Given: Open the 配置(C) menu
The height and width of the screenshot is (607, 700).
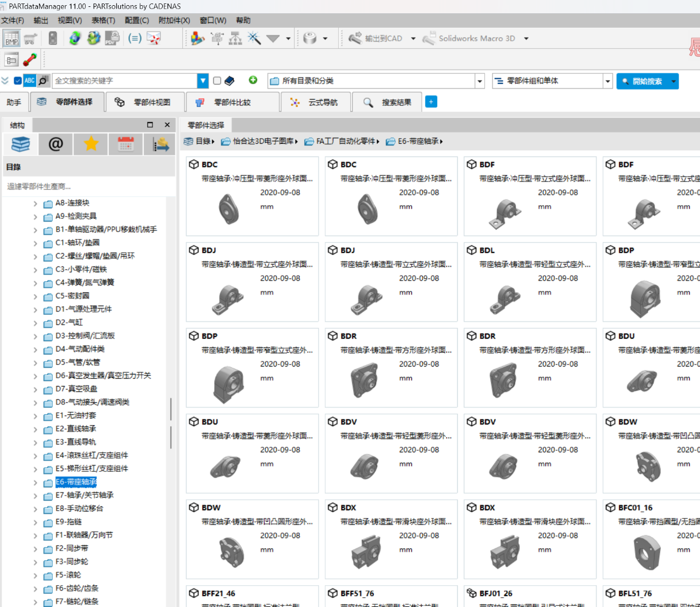Looking at the screenshot, I should pos(137,20).
